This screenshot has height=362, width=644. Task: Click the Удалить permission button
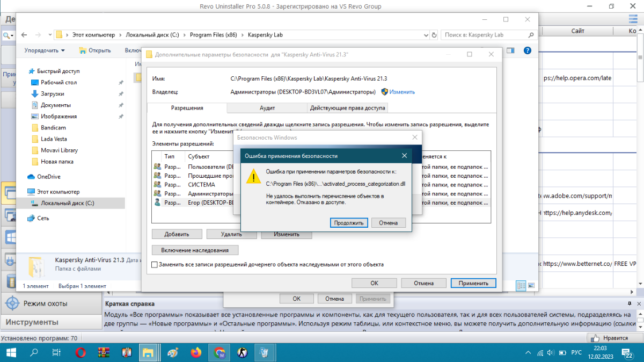click(231, 234)
